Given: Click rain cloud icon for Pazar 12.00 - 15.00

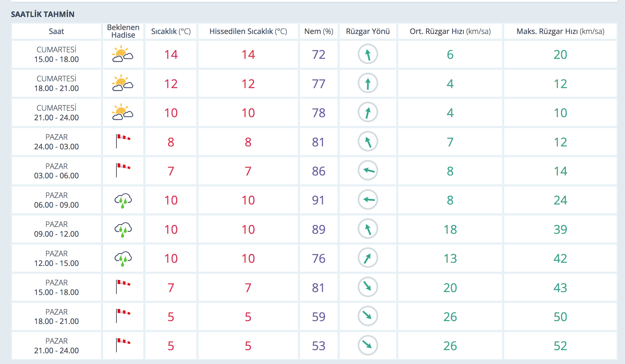Looking at the screenshot, I should 123,259.
